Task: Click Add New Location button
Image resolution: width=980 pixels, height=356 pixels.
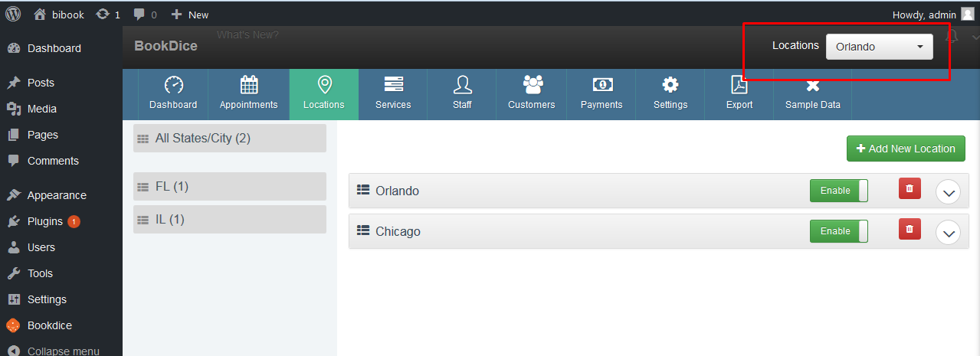Action: click(906, 149)
